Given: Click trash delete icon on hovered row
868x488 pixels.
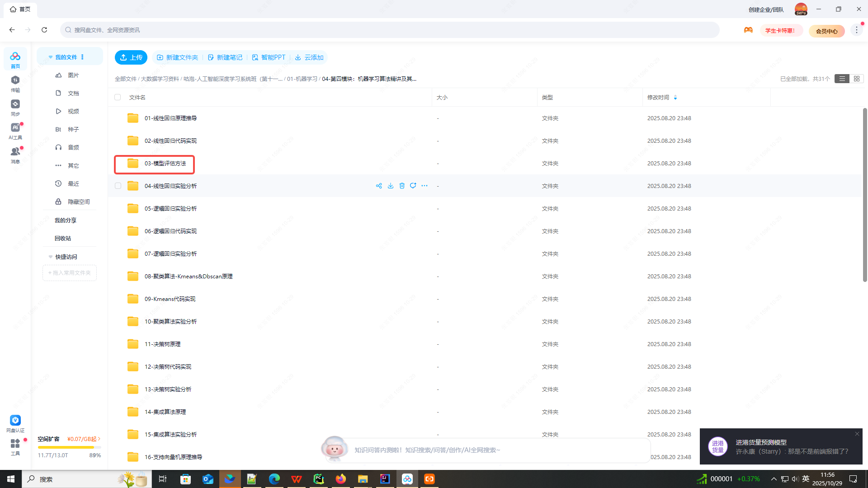Looking at the screenshot, I should click(x=402, y=186).
